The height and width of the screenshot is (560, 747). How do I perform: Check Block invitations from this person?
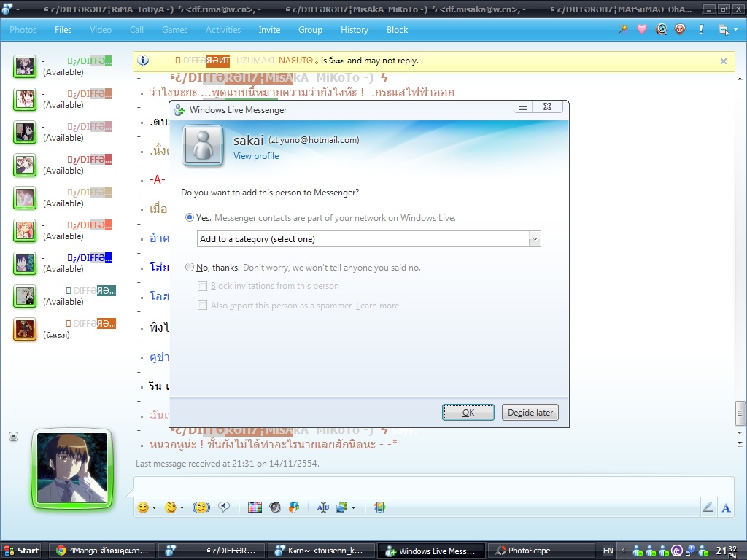point(203,286)
